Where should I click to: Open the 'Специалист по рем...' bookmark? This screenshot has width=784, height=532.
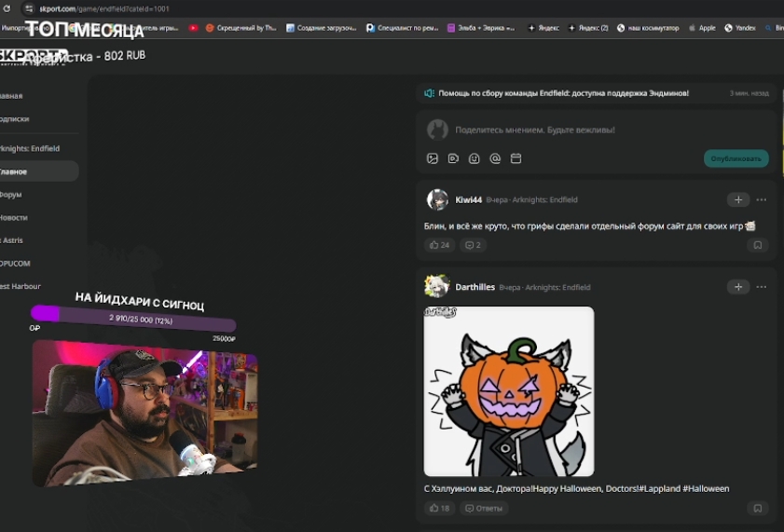pyautogui.click(x=402, y=28)
